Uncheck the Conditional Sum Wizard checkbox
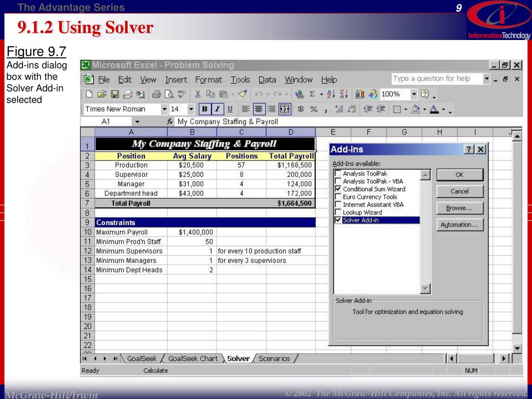 338,189
